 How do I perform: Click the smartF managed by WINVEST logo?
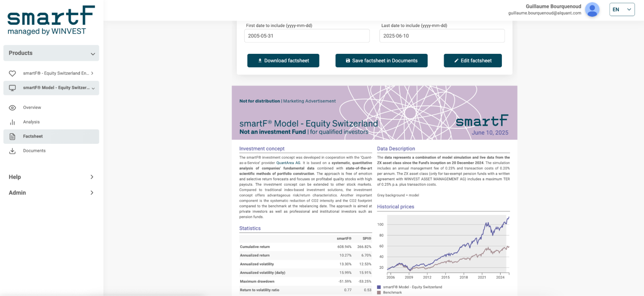[51, 20]
